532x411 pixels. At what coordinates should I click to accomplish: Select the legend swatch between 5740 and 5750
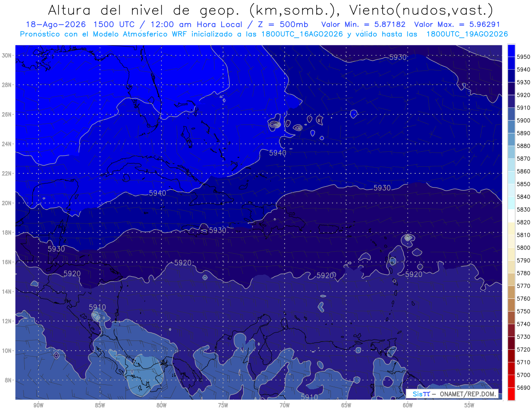tap(511, 317)
